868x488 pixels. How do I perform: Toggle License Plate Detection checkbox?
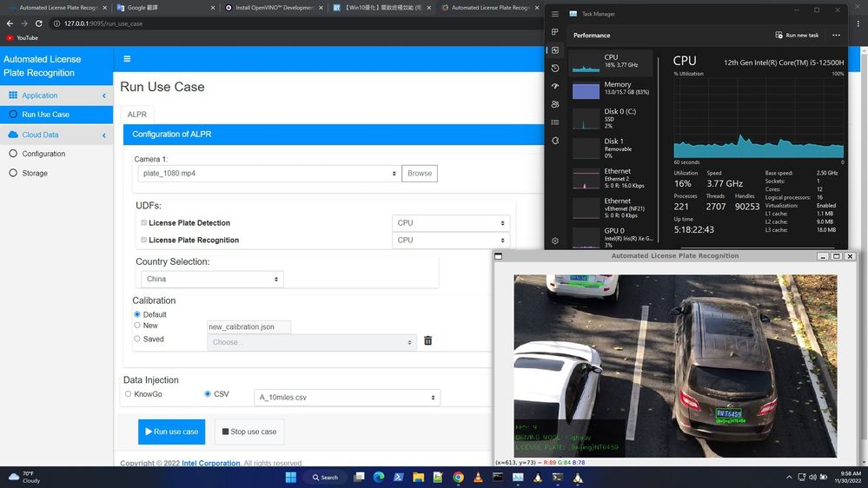(144, 223)
